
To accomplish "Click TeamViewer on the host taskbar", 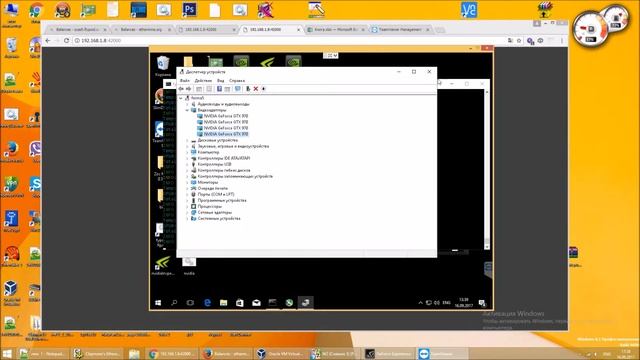I will pos(442,353).
